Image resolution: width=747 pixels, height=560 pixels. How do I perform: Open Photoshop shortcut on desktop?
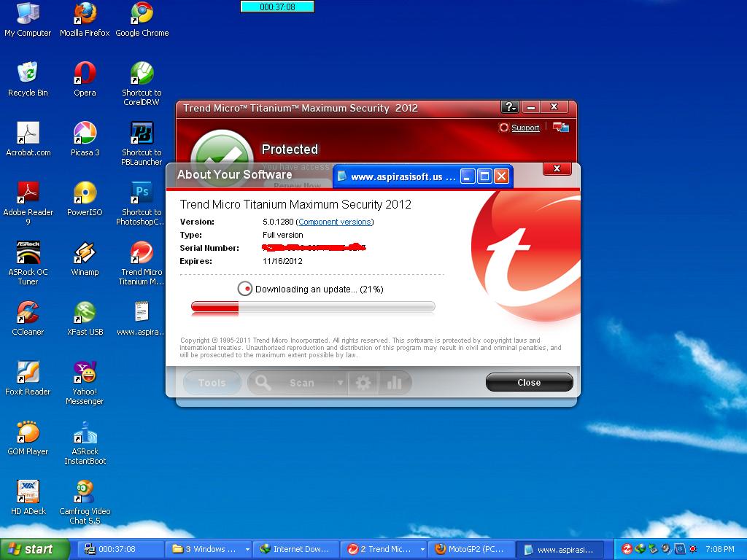[142, 203]
